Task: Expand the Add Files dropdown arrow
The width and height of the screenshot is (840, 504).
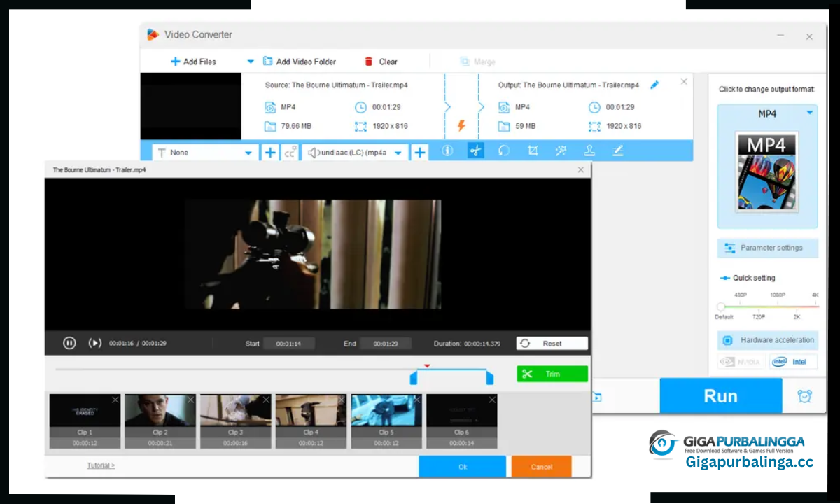Action: point(250,62)
